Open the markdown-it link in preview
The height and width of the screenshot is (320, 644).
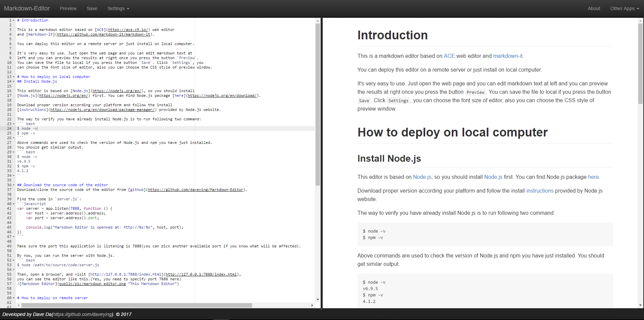(508, 56)
